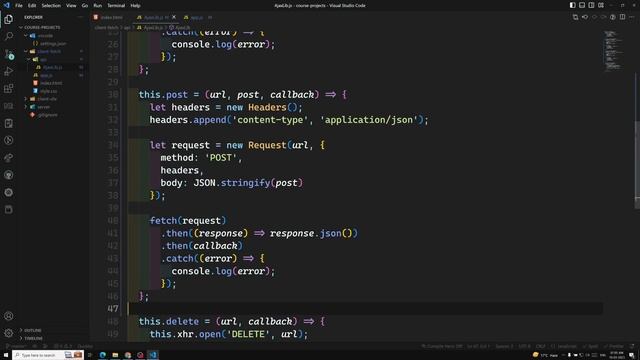This screenshot has height=360, width=640.
Task: Open the Windows Action Center icon
Action: [x=632, y=355]
